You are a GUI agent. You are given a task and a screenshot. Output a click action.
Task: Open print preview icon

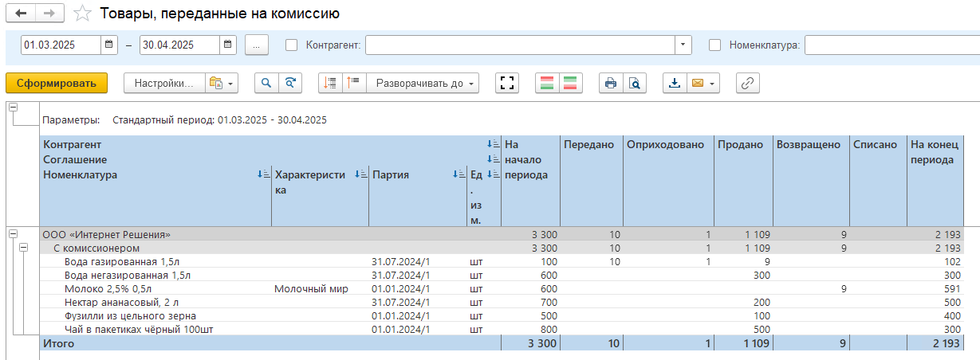pyautogui.click(x=634, y=83)
